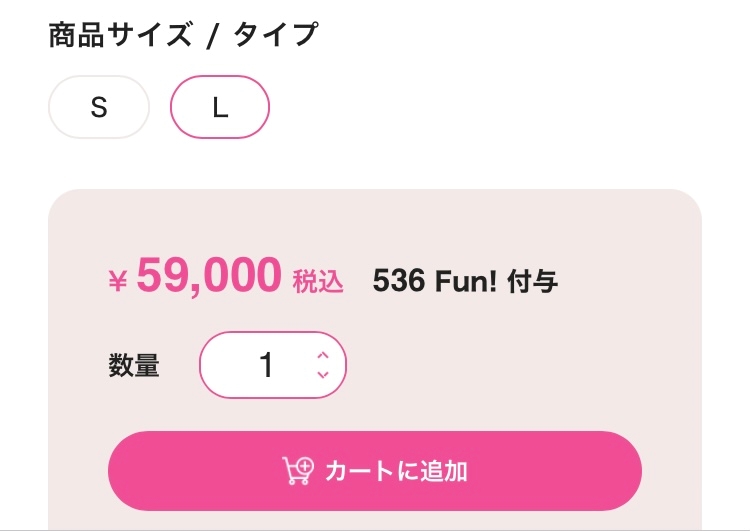Click the カートに追加 text label

coord(396,471)
